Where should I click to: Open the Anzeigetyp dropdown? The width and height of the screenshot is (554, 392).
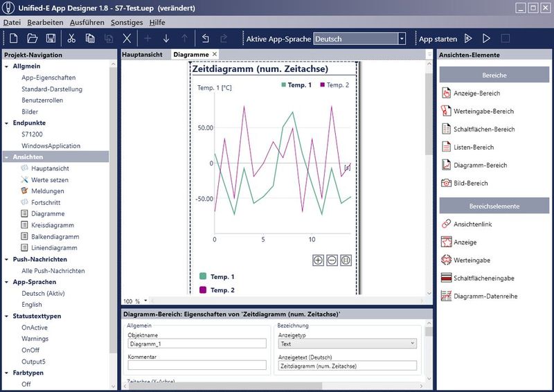(413, 343)
